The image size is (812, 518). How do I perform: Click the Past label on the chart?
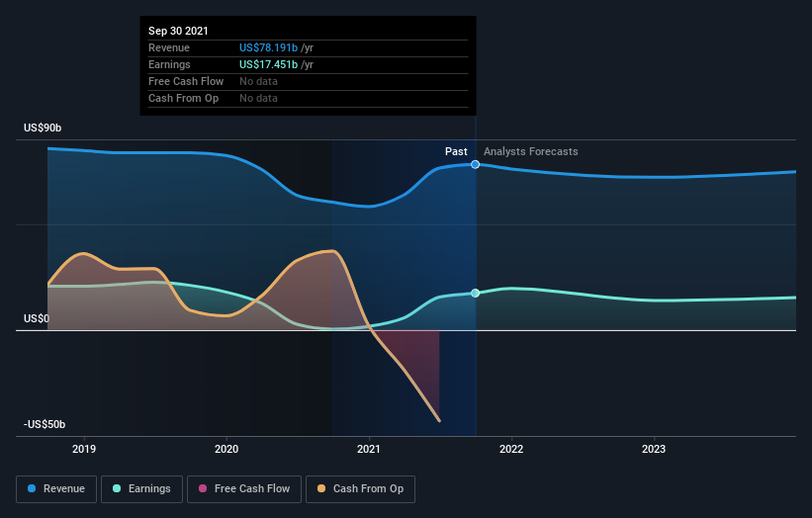click(456, 151)
